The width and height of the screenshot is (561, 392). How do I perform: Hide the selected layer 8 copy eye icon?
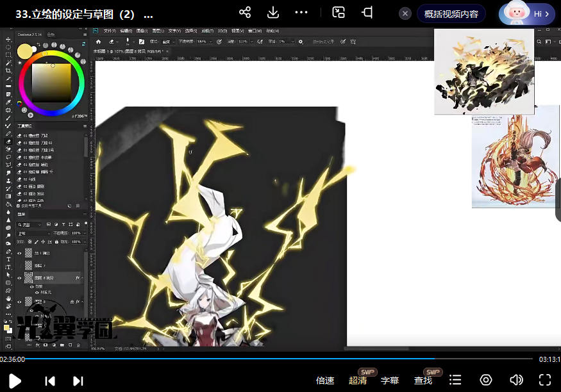pos(19,278)
